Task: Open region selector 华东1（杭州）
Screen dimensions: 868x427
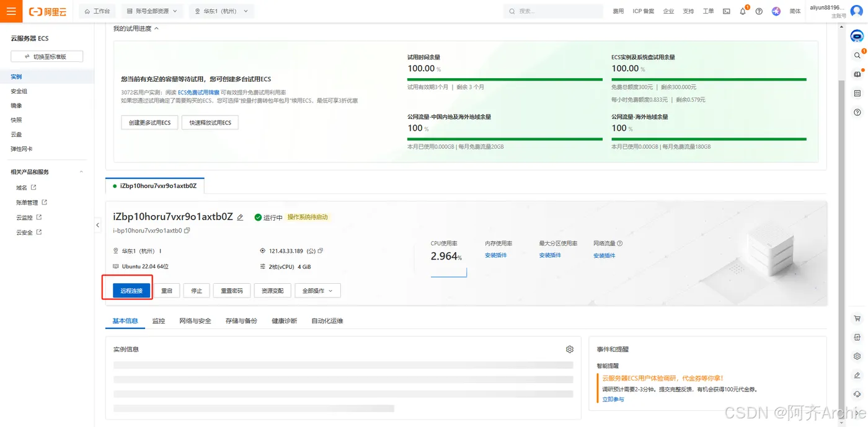Action: (x=221, y=11)
